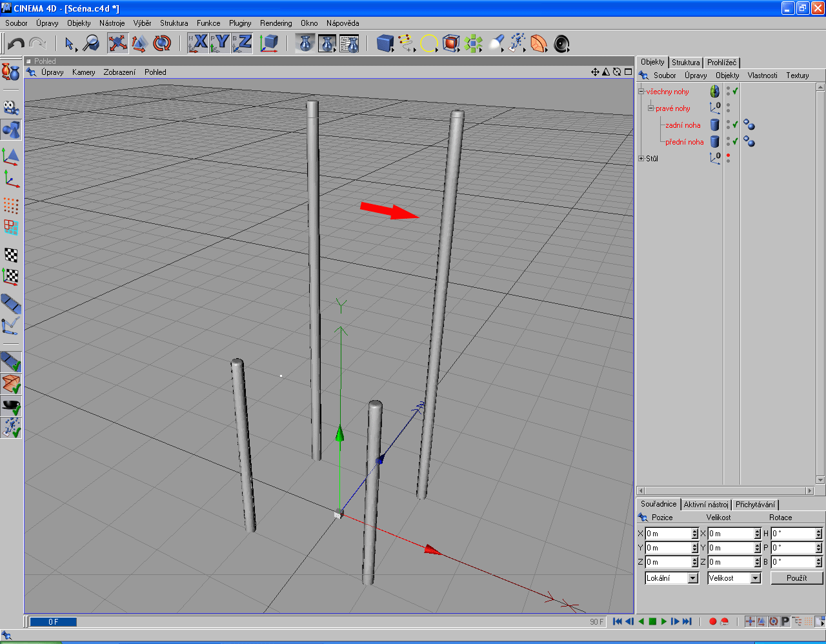Click the Redo arrow in the toolbar

click(x=37, y=43)
